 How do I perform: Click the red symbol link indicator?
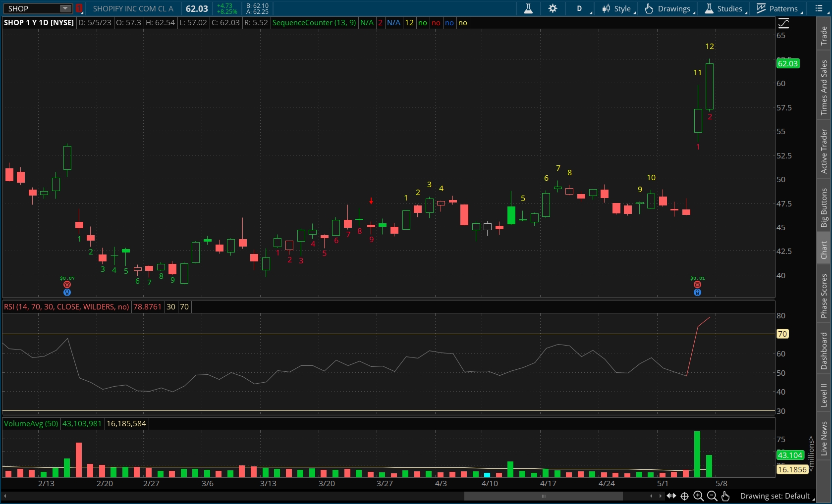(x=79, y=8)
